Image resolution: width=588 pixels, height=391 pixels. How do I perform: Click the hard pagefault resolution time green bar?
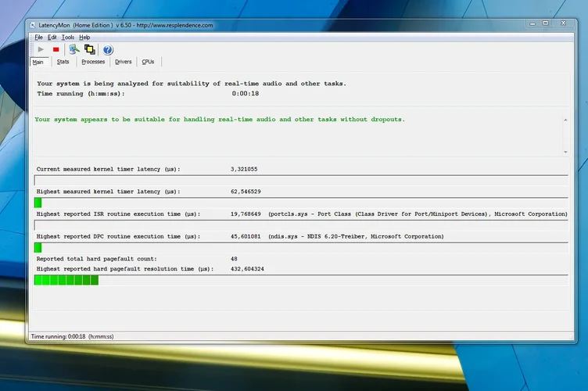(66, 280)
